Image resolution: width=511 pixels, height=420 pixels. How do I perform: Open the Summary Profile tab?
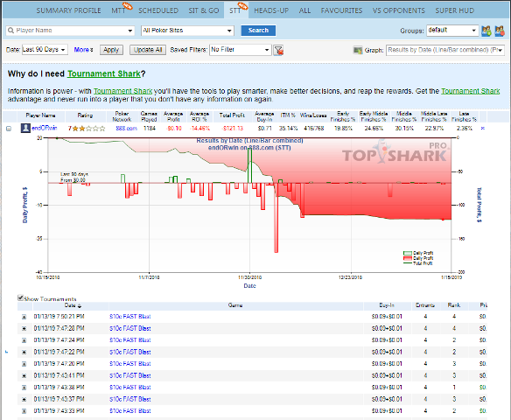coord(68,10)
